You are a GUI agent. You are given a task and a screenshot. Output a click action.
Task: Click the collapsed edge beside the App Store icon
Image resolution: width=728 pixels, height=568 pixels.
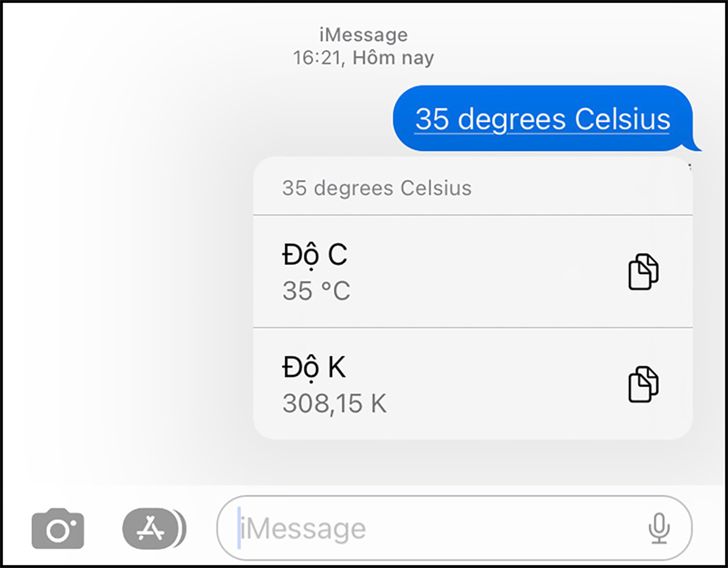tap(180, 528)
